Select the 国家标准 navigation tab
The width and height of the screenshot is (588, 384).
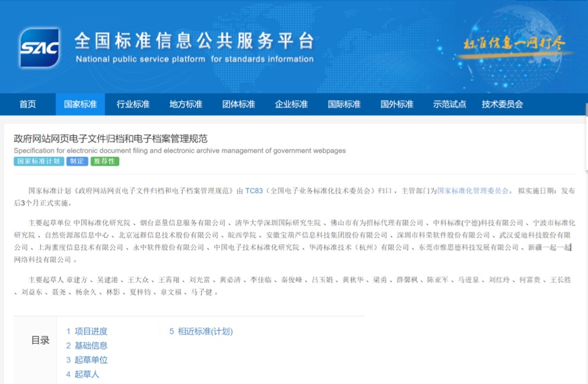(x=80, y=105)
